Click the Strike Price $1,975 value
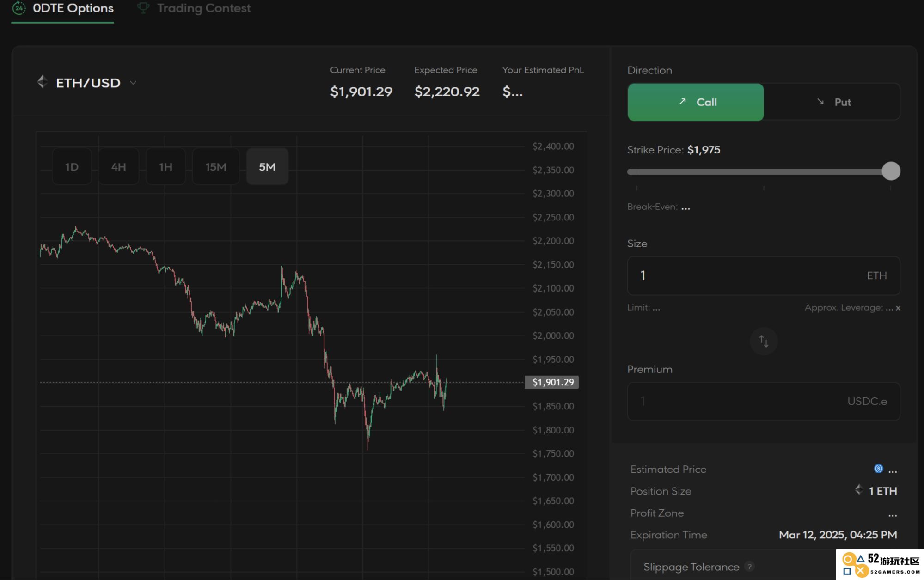This screenshot has height=580, width=924. point(704,150)
